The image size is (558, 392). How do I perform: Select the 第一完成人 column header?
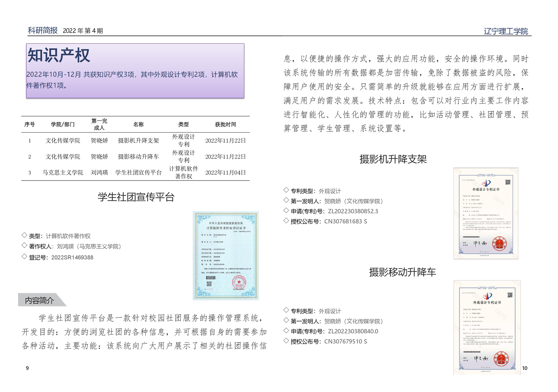click(x=99, y=125)
